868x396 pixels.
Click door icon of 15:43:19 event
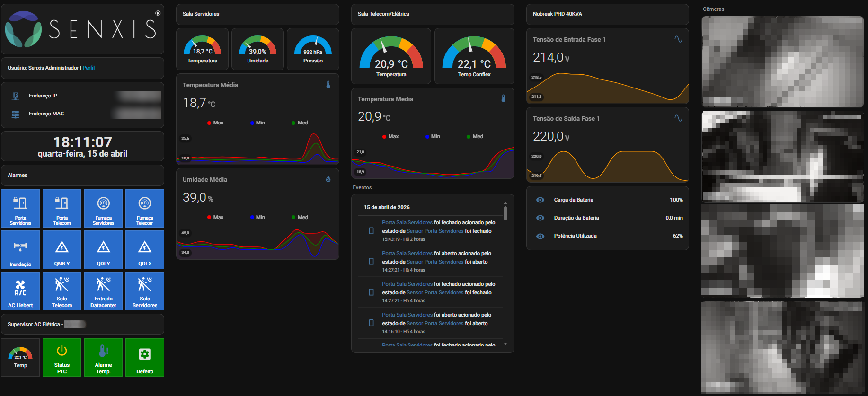click(371, 231)
